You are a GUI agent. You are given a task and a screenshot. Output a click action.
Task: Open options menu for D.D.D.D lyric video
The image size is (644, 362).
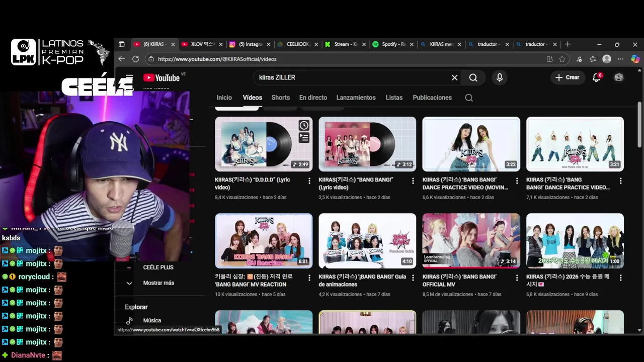309,181
